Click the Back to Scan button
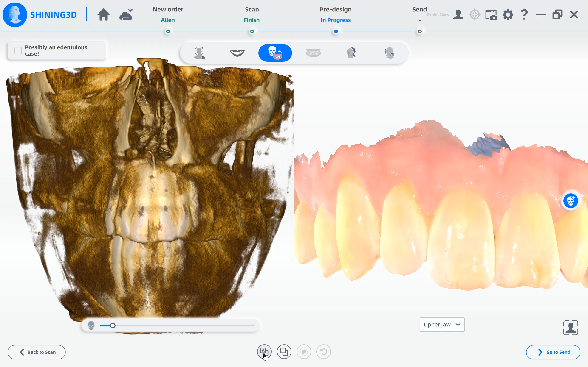Viewport: 588px width, 367px height. [37, 352]
